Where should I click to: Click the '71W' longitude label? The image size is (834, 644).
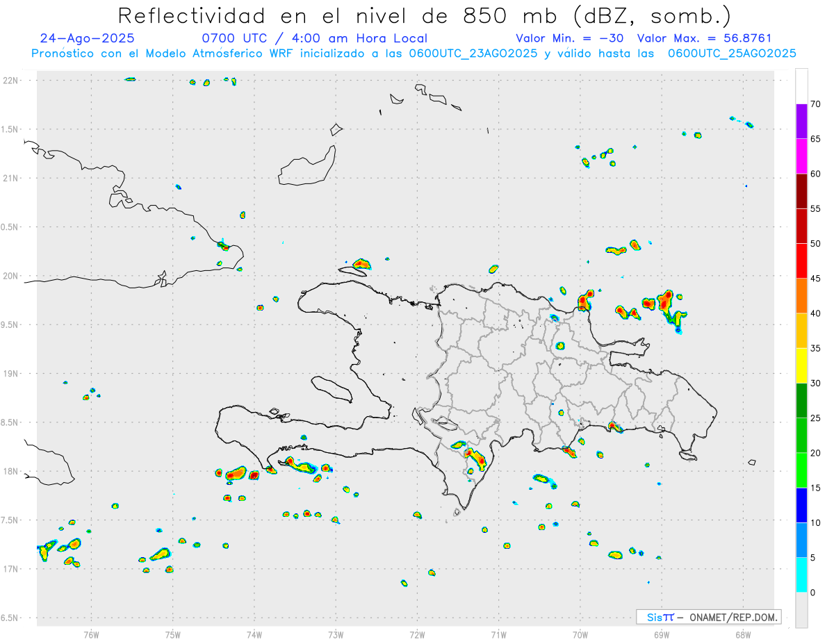tap(498, 634)
